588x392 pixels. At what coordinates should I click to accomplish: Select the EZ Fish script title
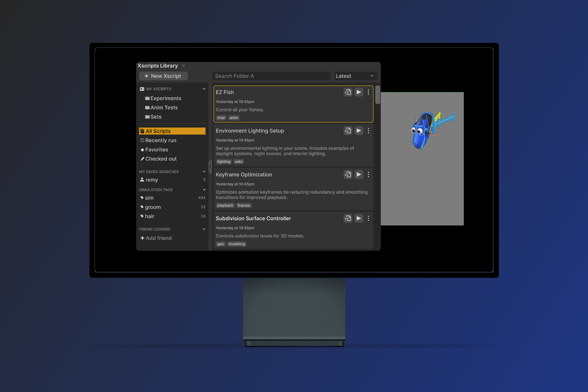click(x=225, y=92)
